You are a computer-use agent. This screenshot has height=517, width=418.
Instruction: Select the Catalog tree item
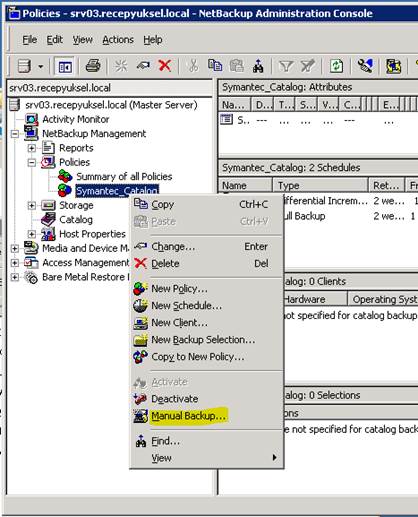[x=76, y=220]
